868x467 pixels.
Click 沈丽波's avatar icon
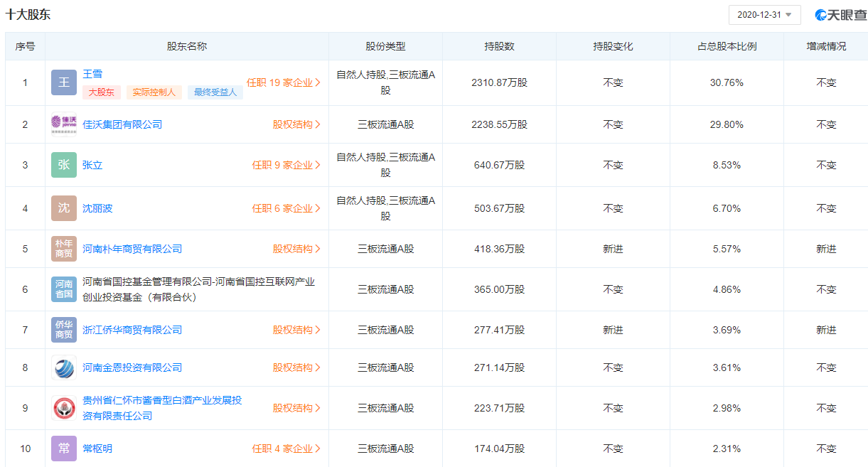[x=64, y=208]
